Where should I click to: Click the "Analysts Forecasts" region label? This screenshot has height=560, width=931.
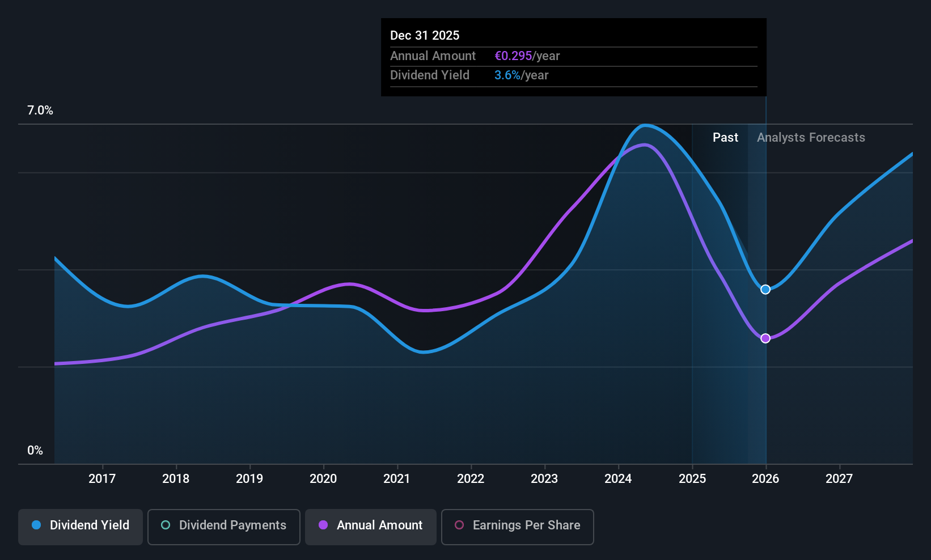point(811,138)
